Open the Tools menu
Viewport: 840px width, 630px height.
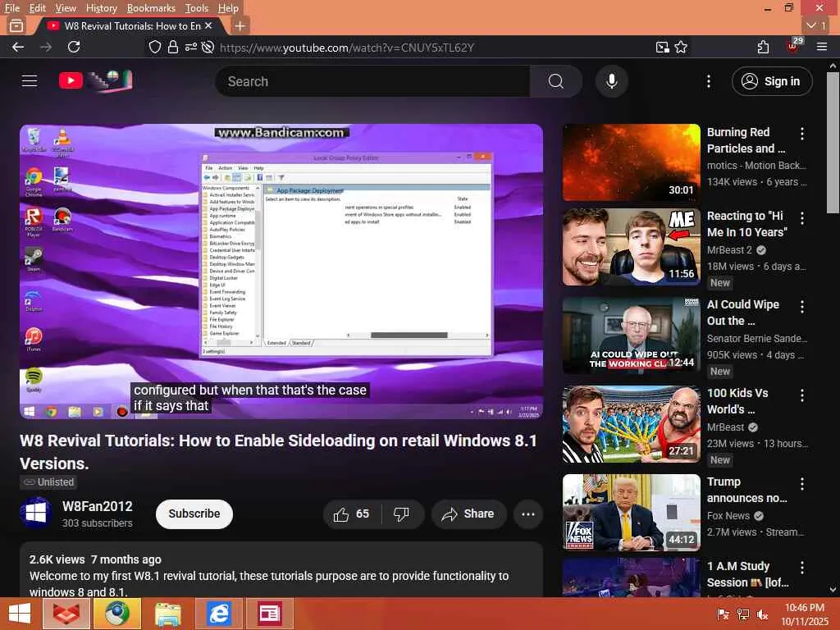[196, 8]
